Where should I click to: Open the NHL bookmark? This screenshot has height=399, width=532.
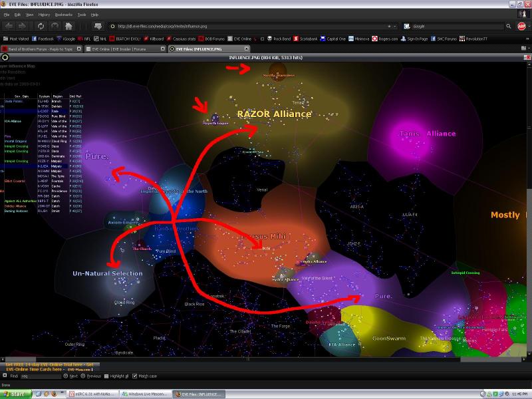(100, 39)
